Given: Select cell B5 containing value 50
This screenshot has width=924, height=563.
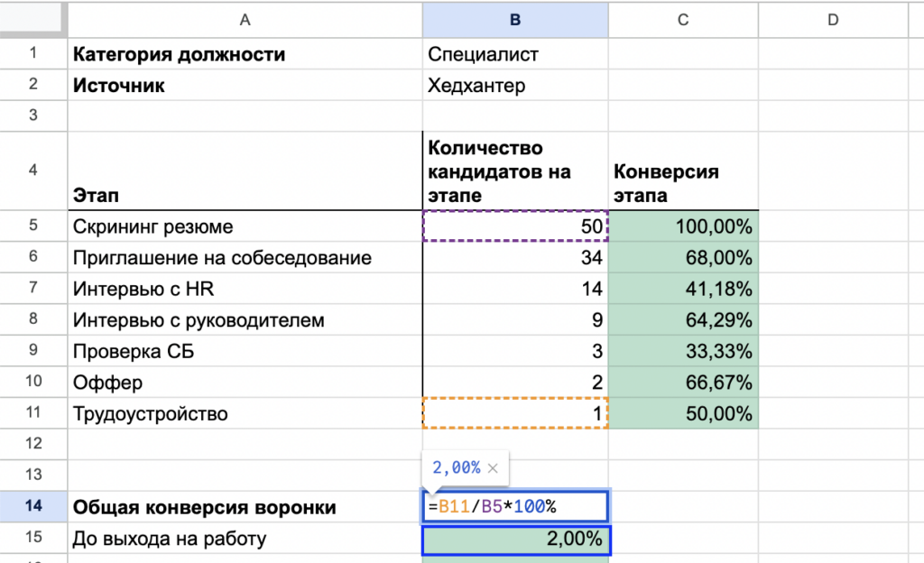Looking at the screenshot, I should point(515,226).
